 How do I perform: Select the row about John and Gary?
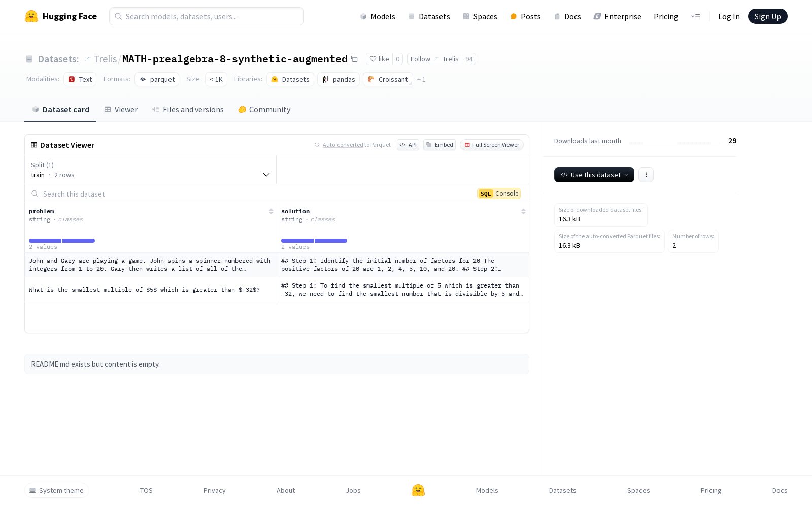[277, 265]
